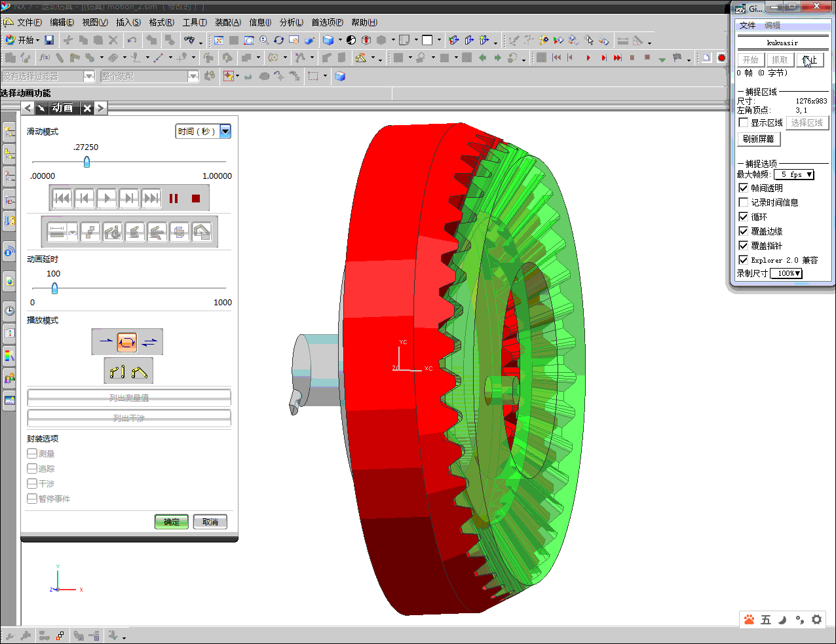Select the loop play mode icon
836x644 pixels.
click(x=126, y=341)
